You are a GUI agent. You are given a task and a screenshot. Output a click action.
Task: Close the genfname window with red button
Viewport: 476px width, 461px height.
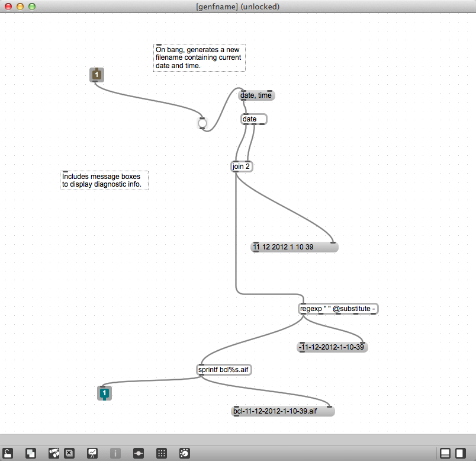(x=8, y=7)
